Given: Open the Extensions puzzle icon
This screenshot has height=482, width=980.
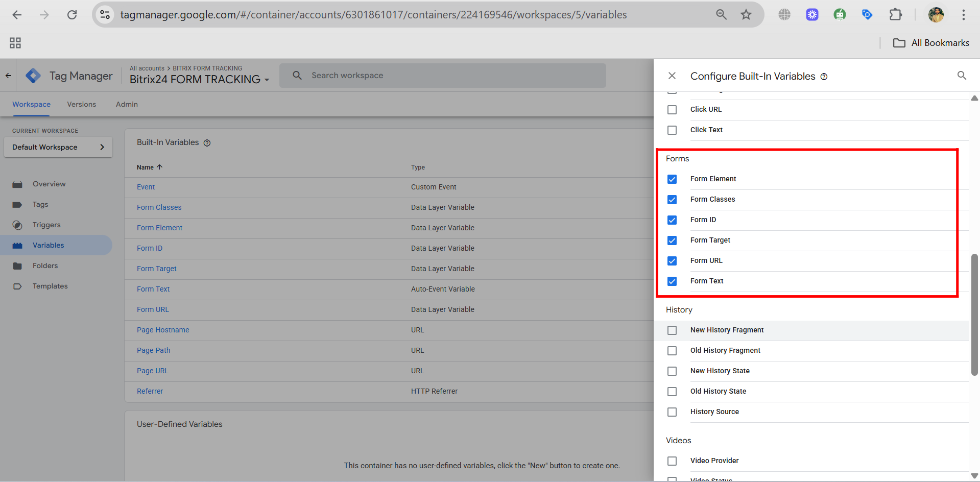Looking at the screenshot, I should click(895, 15).
